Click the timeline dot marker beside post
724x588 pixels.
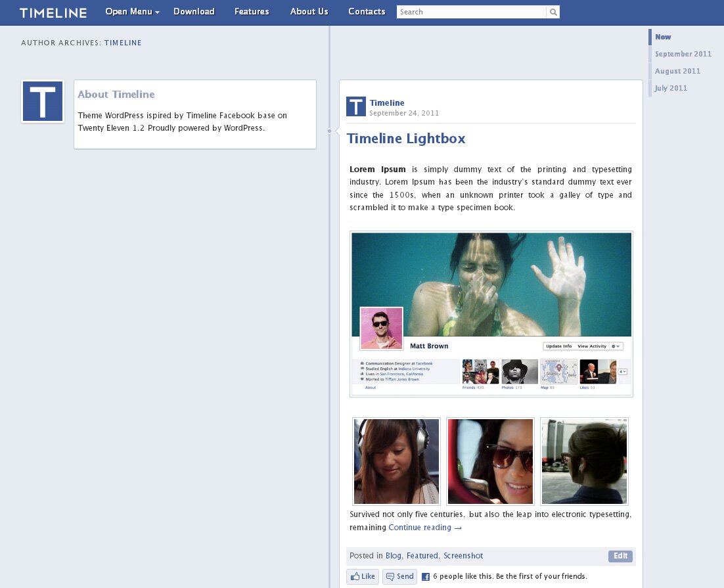(x=330, y=131)
